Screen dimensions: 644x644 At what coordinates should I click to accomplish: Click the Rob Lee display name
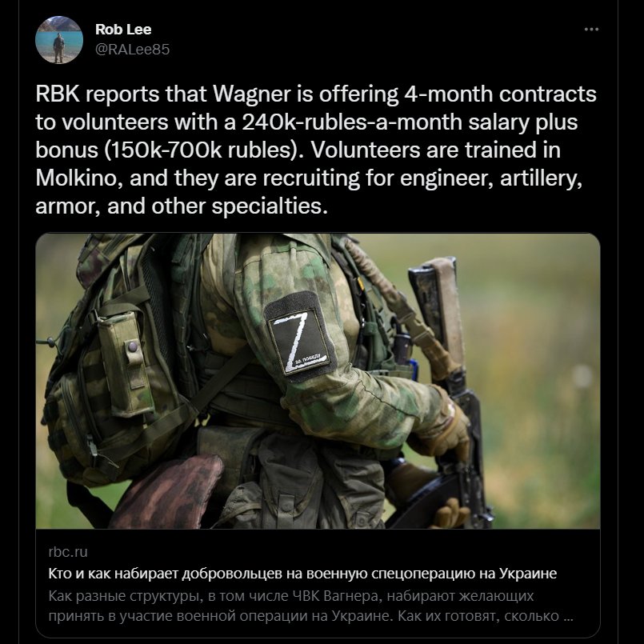pyautogui.click(x=123, y=29)
